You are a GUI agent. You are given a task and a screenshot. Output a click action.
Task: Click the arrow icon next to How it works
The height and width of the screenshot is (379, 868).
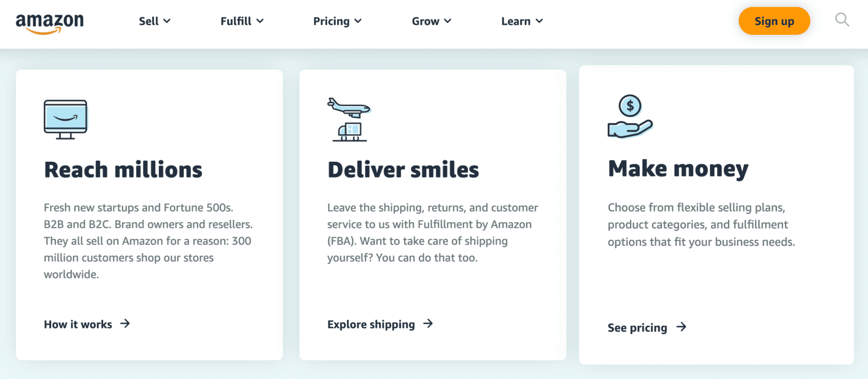tap(125, 324)
